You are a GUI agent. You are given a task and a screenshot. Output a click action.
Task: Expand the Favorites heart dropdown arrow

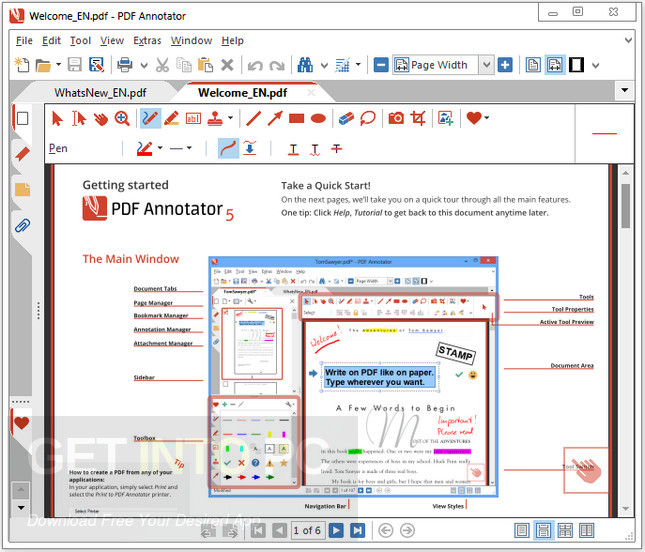(487, 118)
